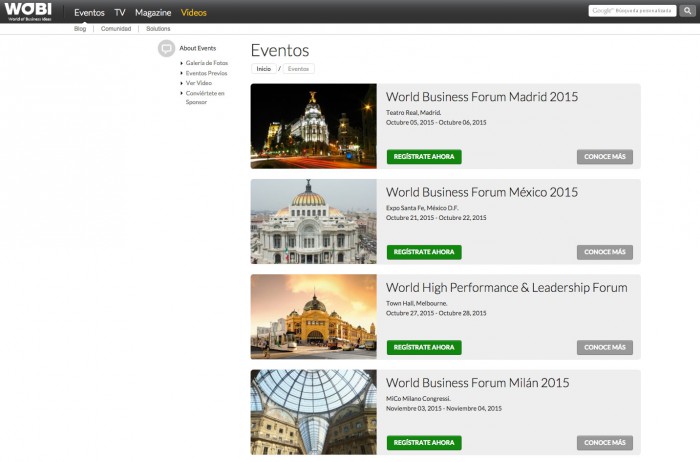Click Regístrate Ahora for Leadership Forum
Viewport: 700px width, 462px height.
pyautogui.click(x=424, y=347)
